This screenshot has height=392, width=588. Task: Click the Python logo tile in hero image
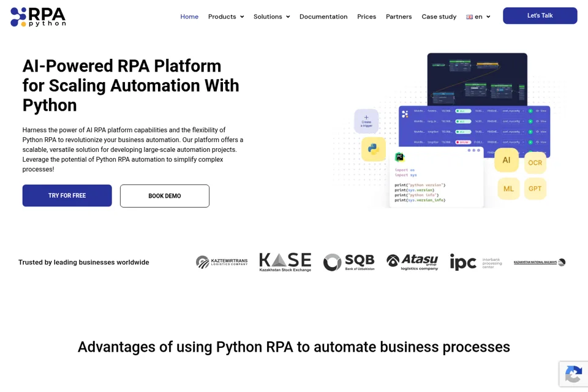pyautogui.click(x=374, y=149)
